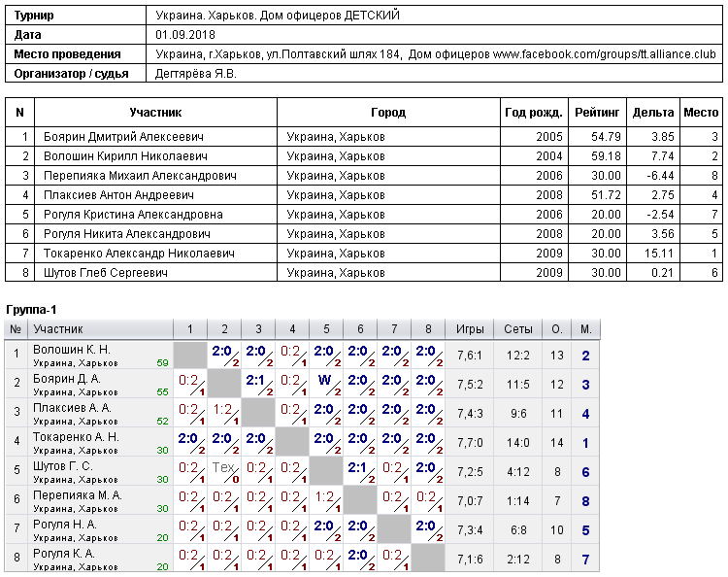Click group row Плаксиев А. А.
Image resolution: width=728 pixels, height=577 pixels.
[302, 414]
